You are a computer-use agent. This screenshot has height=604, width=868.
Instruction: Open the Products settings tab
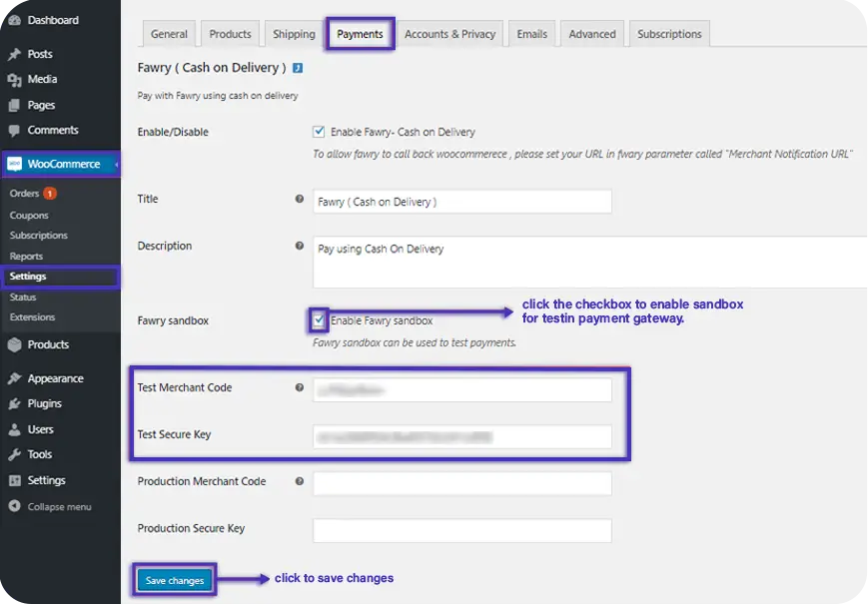231,34
